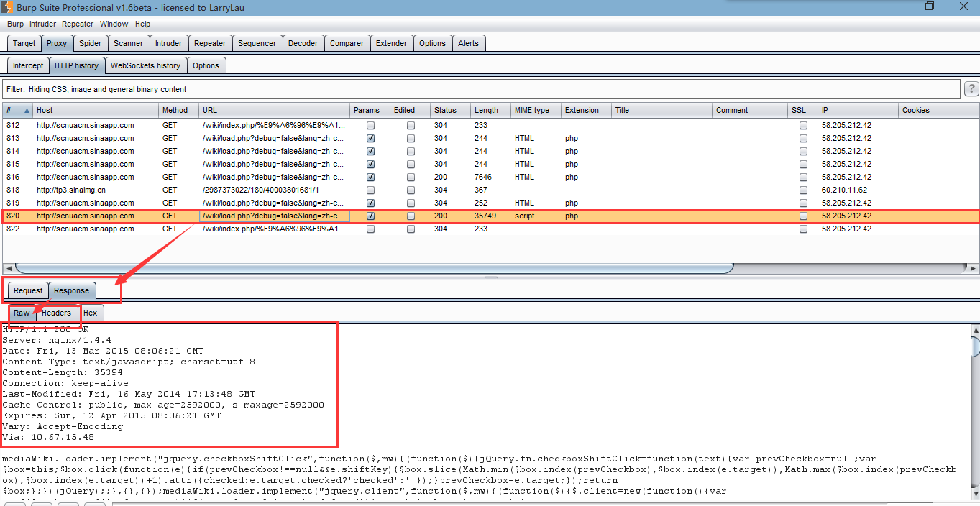Select the Proxy tab
The height and width of the screenshot is (506, 980).
(57, 43)
